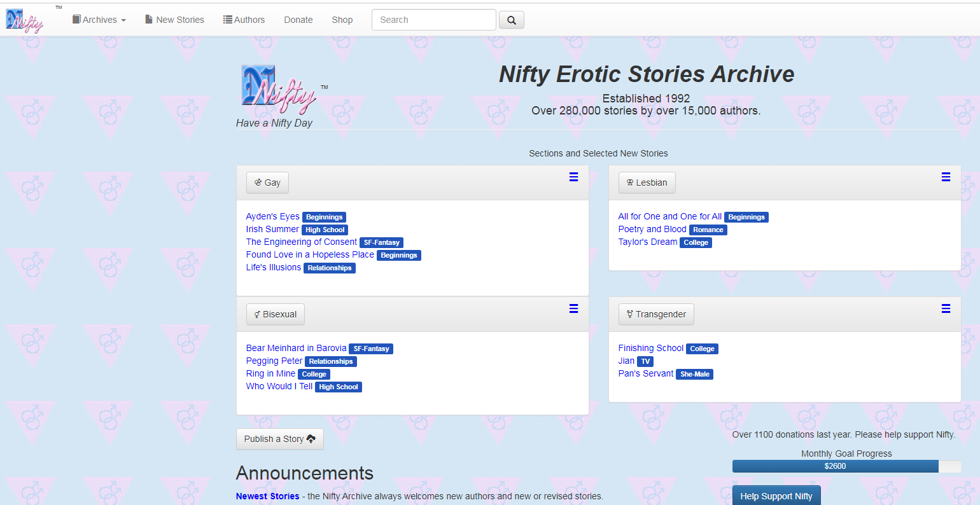Viewport: 980px width, 505px height.
Task: Open the Transgender section button
Action: pos(656,314)
